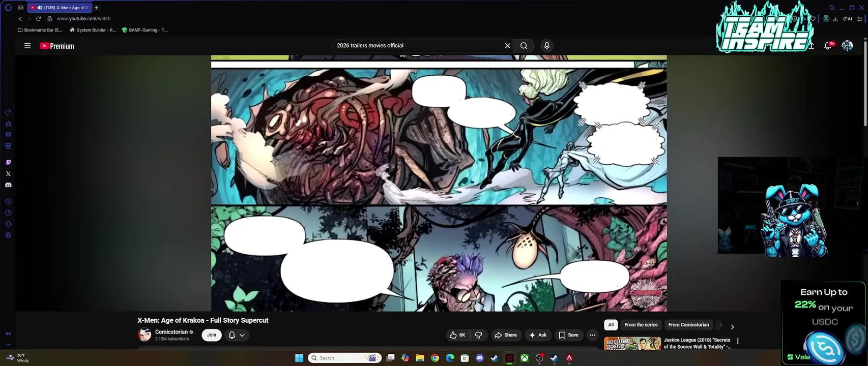Open the browser AI assistant

coord(847,19)
